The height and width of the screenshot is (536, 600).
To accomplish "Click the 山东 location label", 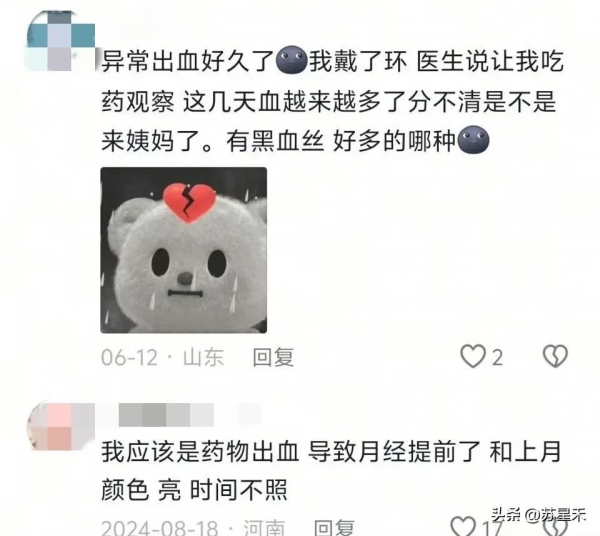I will (x=203, y=357).
